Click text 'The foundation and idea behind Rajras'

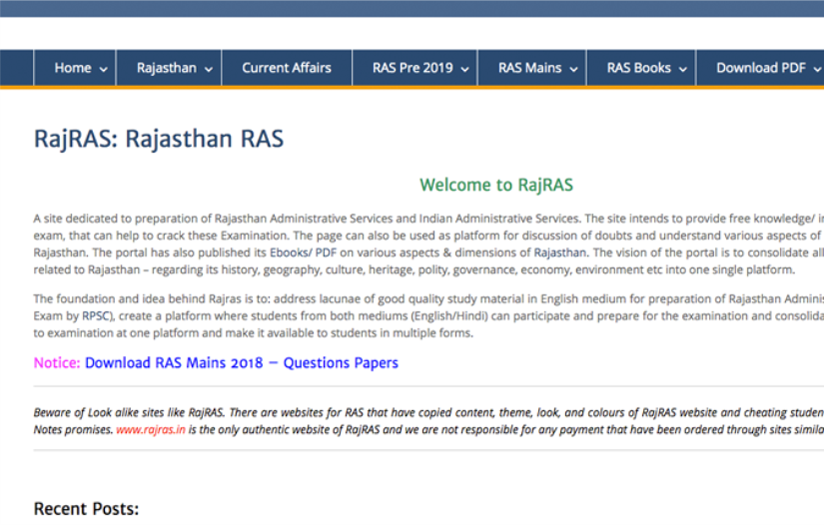pos(137,299)
